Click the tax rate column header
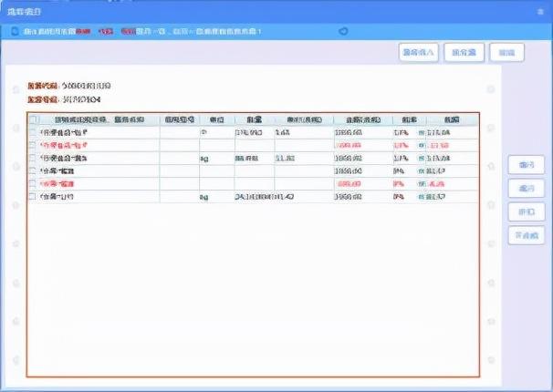Image resolution: width=553 pixels, height=392 pixels. tap(401, 120)
